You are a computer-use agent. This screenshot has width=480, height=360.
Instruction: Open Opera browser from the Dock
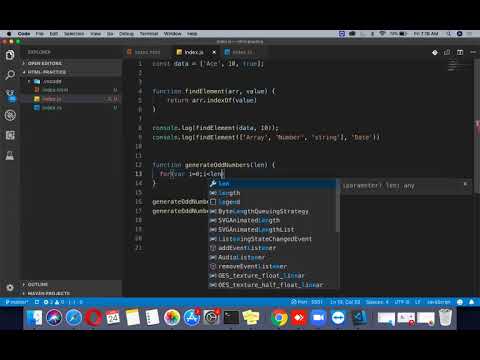[x=93, y=317]
